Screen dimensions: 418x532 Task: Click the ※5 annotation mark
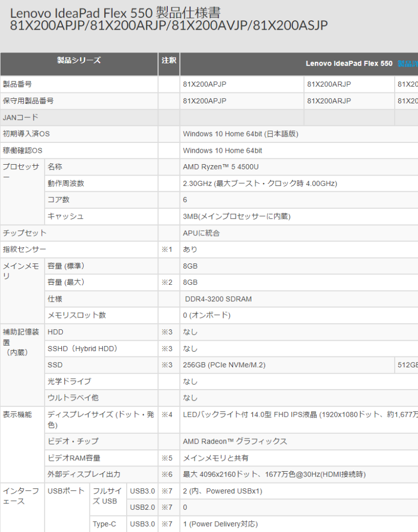(167, 458)
